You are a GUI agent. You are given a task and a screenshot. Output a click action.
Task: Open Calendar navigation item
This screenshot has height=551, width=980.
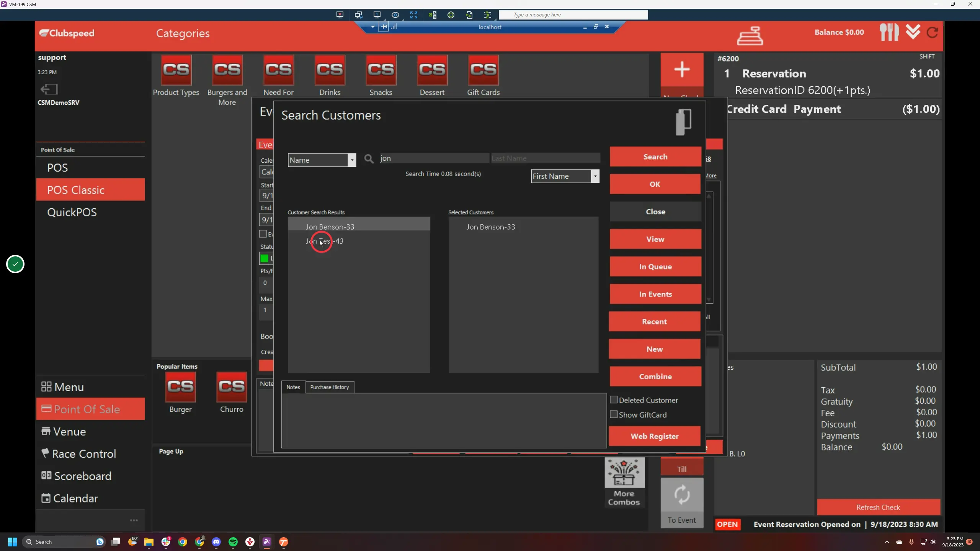[x=90, y=498]
